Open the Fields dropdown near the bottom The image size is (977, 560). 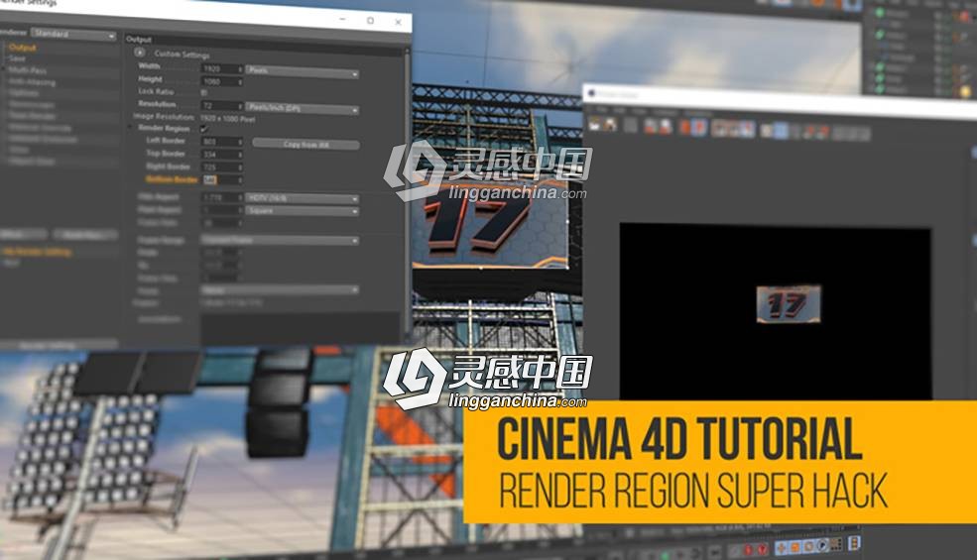(280, 290)
